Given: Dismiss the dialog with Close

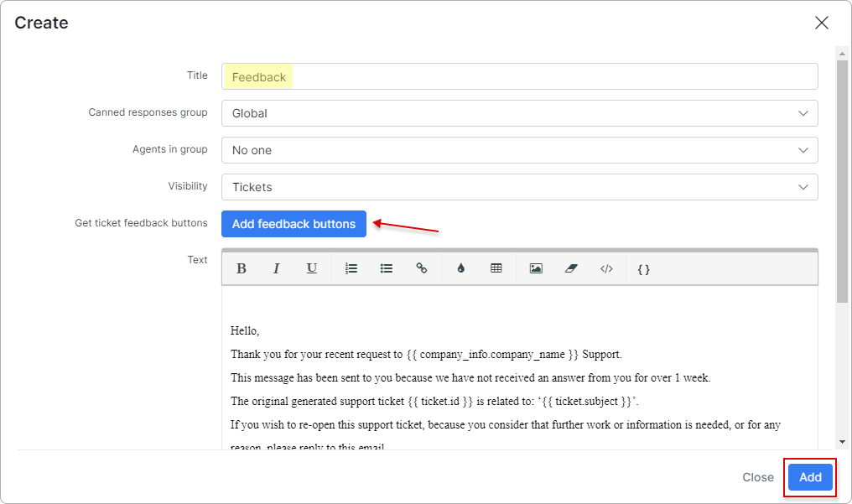Looking at the screenshot, I should pyautogui.click(x=757, y=476).
